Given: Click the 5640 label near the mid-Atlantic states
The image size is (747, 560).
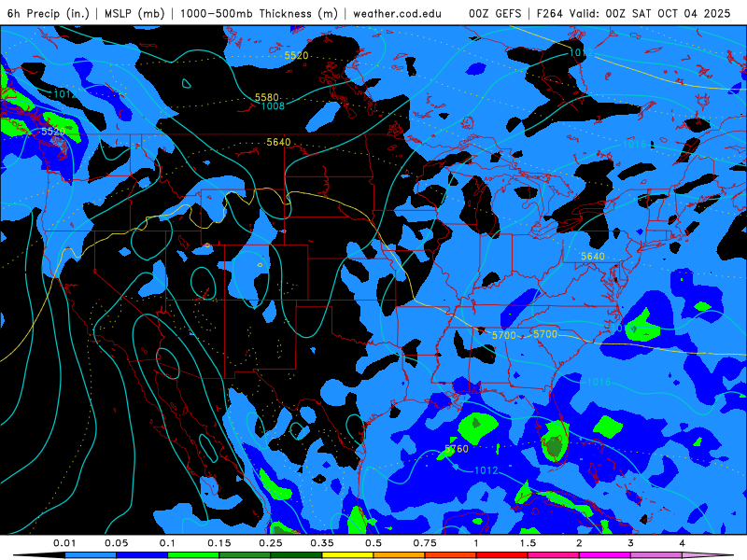Looking at the screenshot, I should pos(593,256).
